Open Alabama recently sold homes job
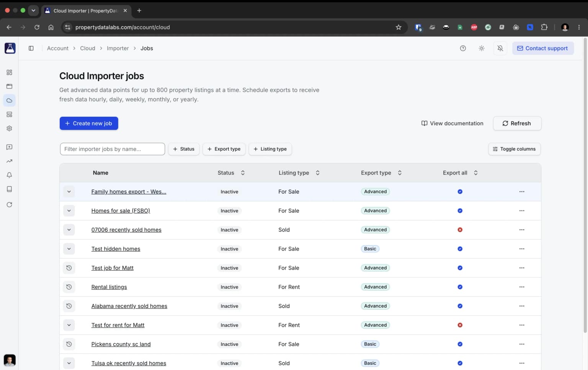 [x=129, y=306]
